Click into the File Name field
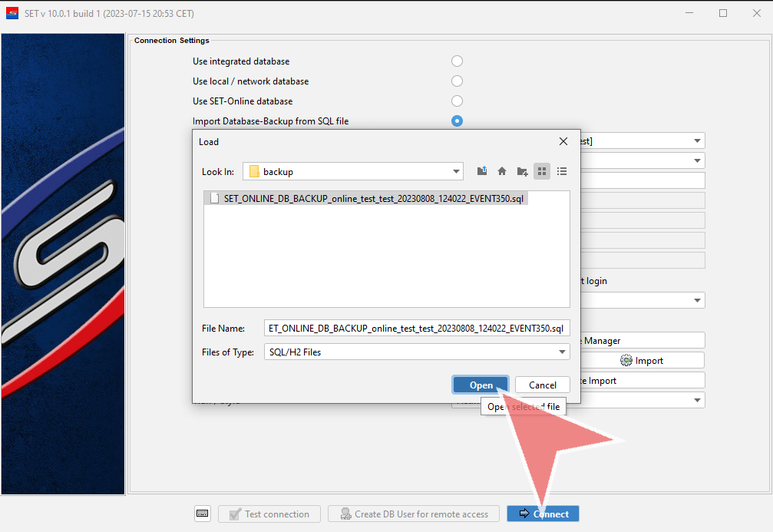 click(416, 328)
